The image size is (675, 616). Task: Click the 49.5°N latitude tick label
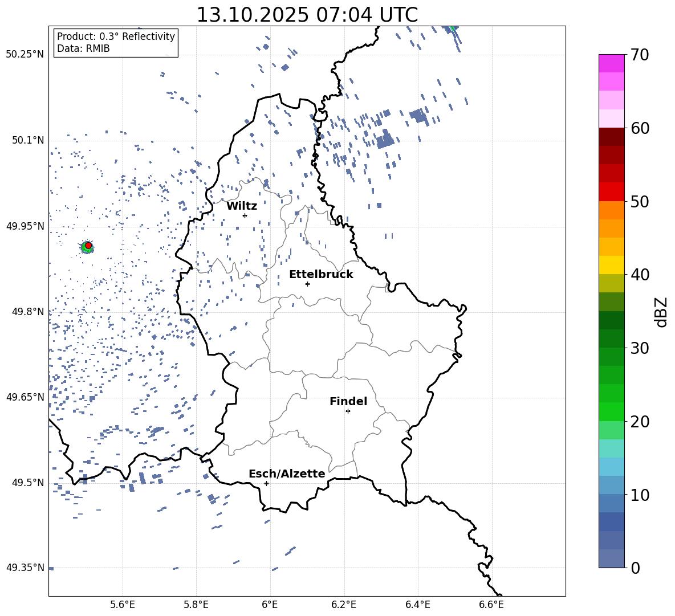click(x=28, y=483)
